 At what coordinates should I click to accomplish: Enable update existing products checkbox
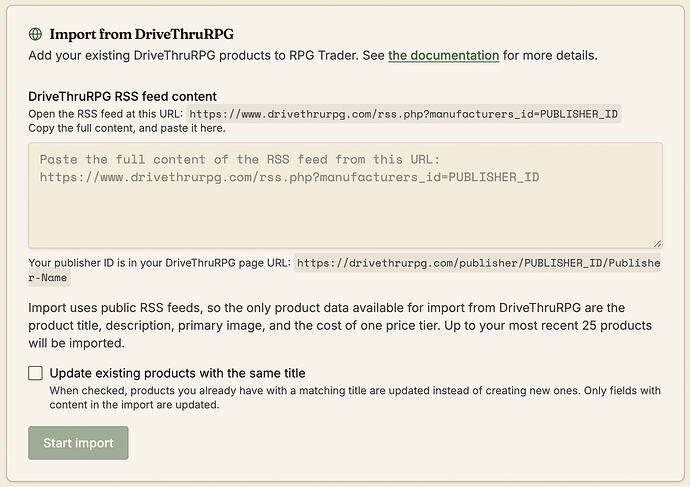(x=35, y=373)
